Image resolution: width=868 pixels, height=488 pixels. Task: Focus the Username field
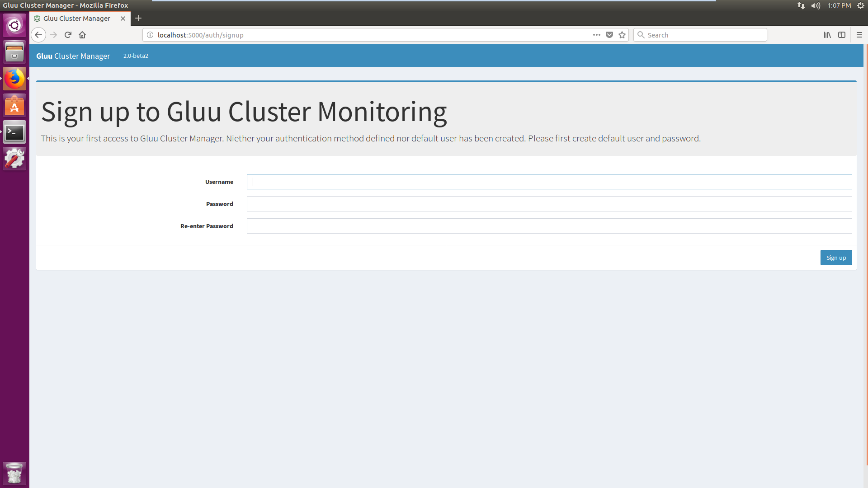coord(549,182)
